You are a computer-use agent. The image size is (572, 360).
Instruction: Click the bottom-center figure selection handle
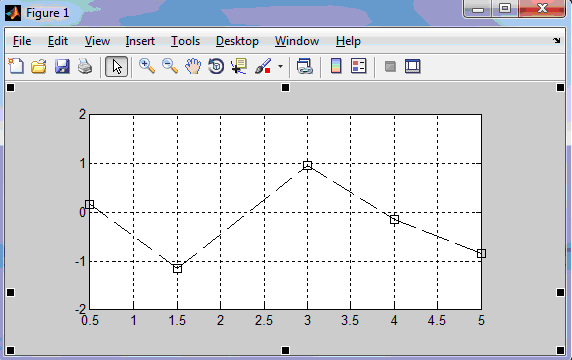tap(285, 351)
